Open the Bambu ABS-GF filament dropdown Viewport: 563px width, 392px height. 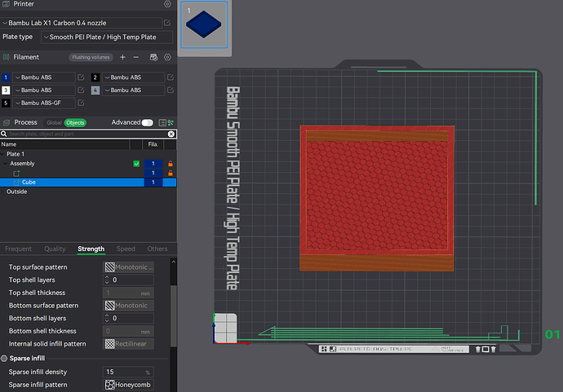pyautogui.click(x=44, y=103)
